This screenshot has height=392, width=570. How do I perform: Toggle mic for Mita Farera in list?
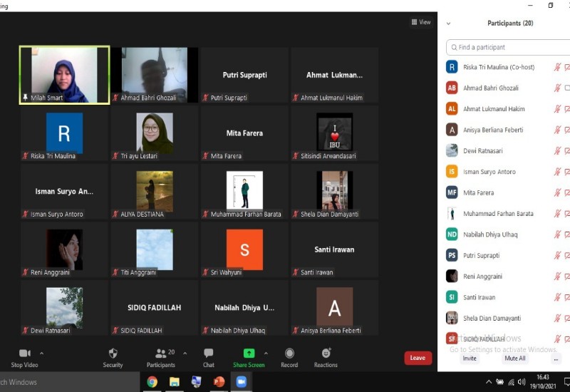(557, 192)
